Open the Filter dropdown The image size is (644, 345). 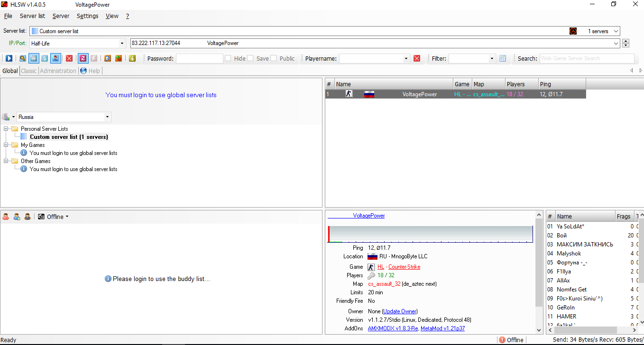pyautogui.click(x=491, y=58)
